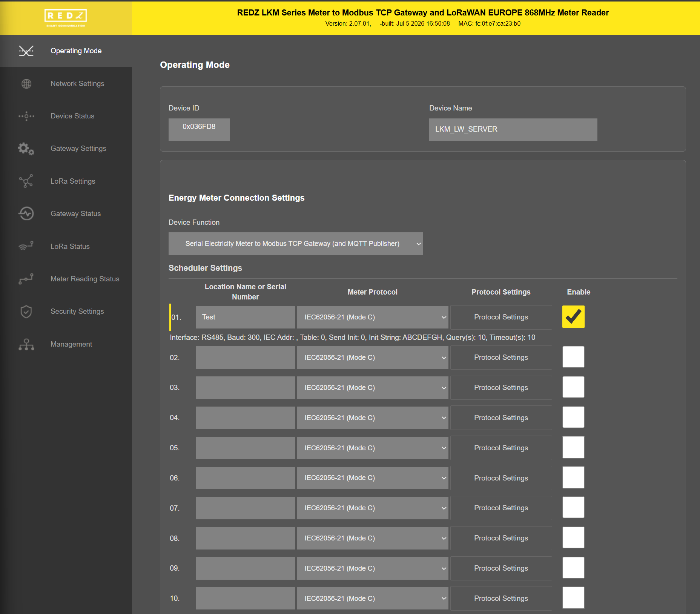Open Protocol Settings for row 07

coord(501,508)
